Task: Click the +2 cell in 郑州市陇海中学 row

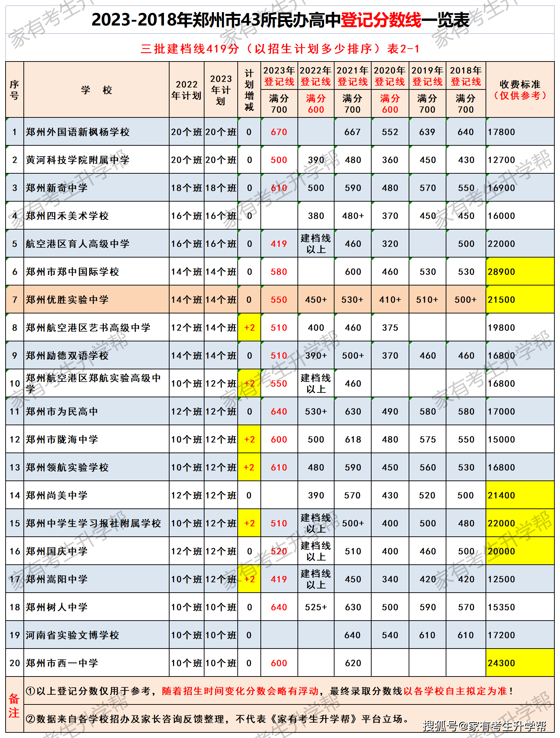Action: click(249, 439)
